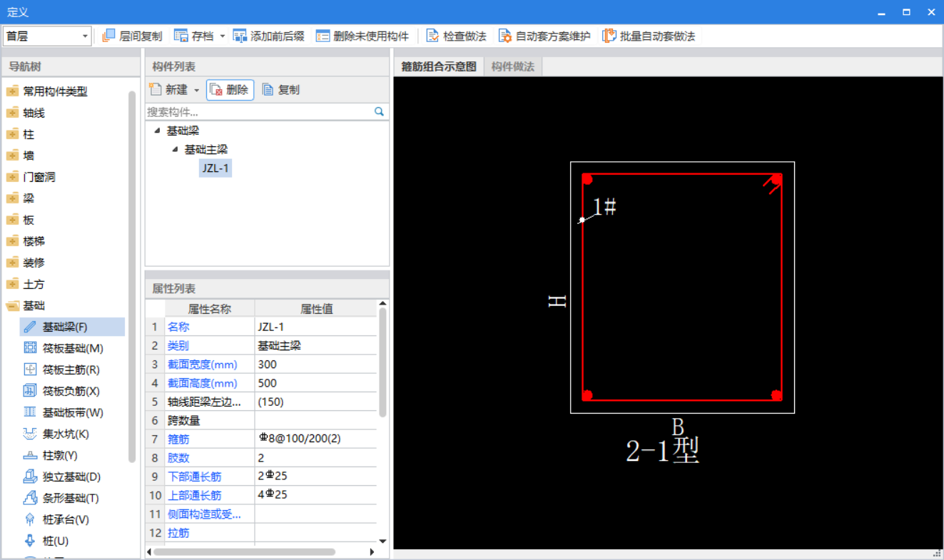Click property list scroll right arrow
This screenshot has width=944, height=560.
pyautogui.click(x=372, y=551)
